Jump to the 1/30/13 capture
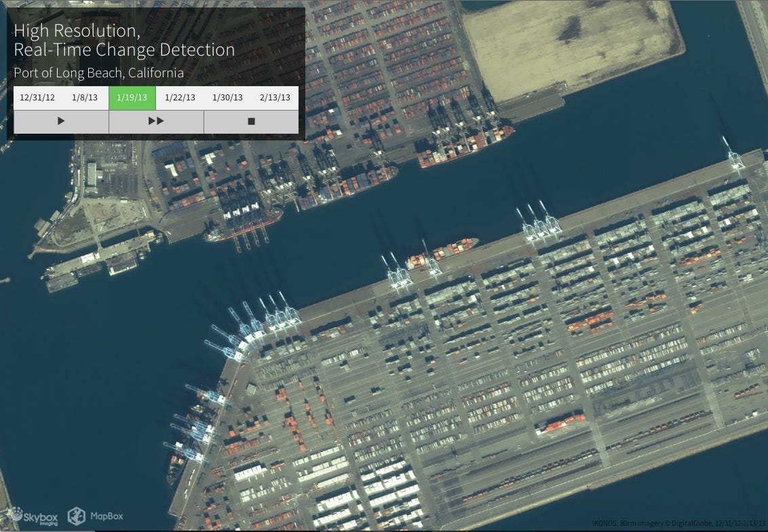Viewport: 768px width, 532px height. 227,97
